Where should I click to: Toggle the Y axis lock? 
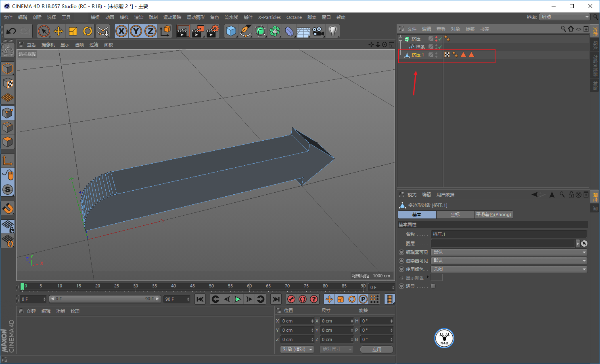point(136,31)
